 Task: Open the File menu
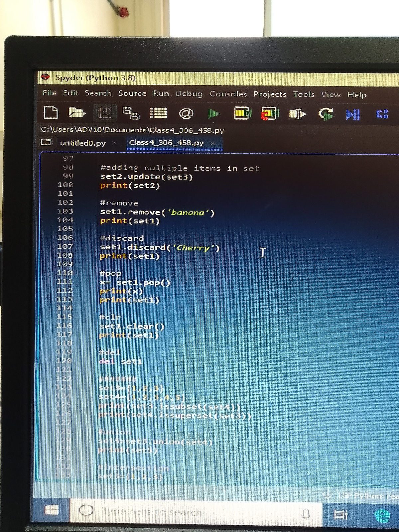pyautogui.click(x=50, y=93)
